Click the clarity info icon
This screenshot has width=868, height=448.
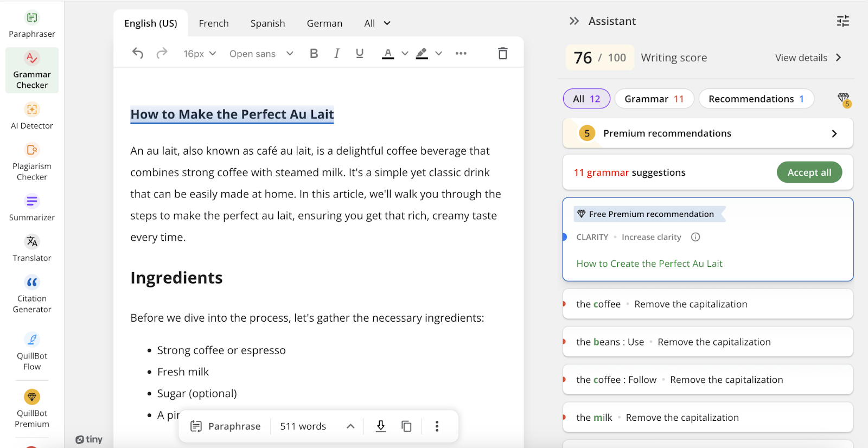(x=695, y=237)
